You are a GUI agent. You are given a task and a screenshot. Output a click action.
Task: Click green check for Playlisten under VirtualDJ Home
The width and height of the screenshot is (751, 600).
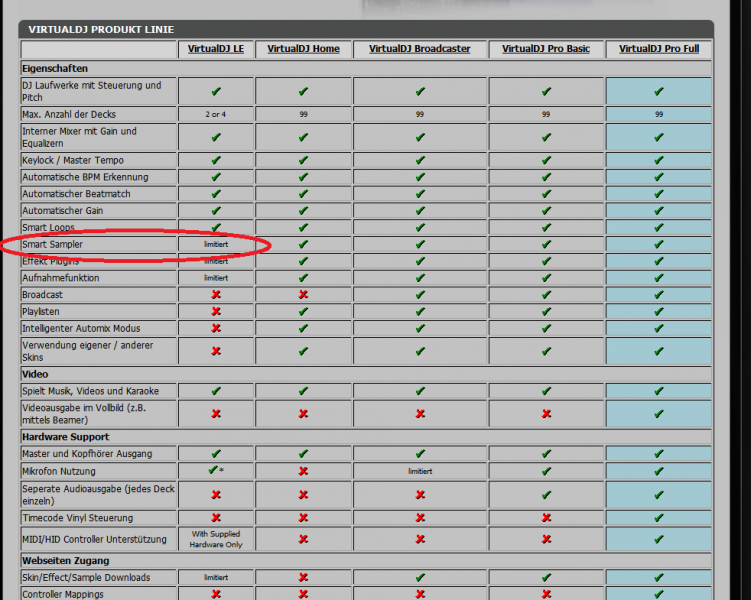click(303, 311)
